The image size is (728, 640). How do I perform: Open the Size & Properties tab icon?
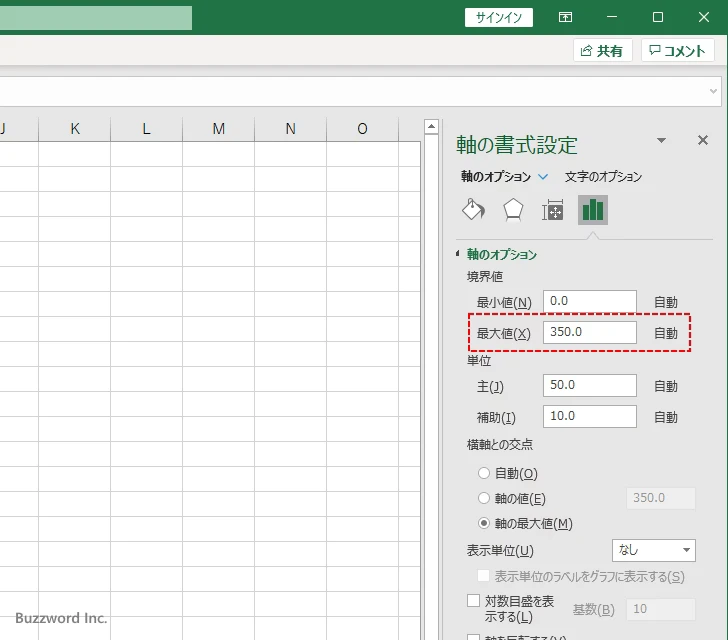[x=552, y=210]
